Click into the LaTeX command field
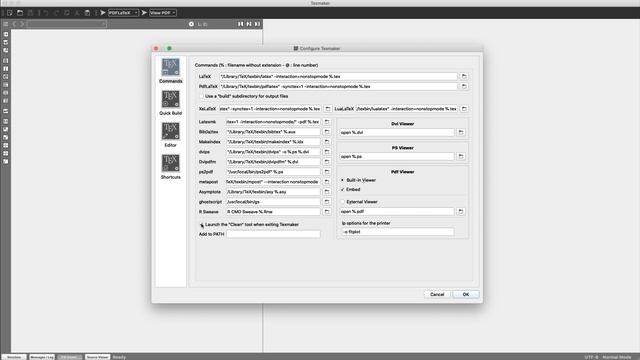640x360 pixels. [x=338, y=76]
